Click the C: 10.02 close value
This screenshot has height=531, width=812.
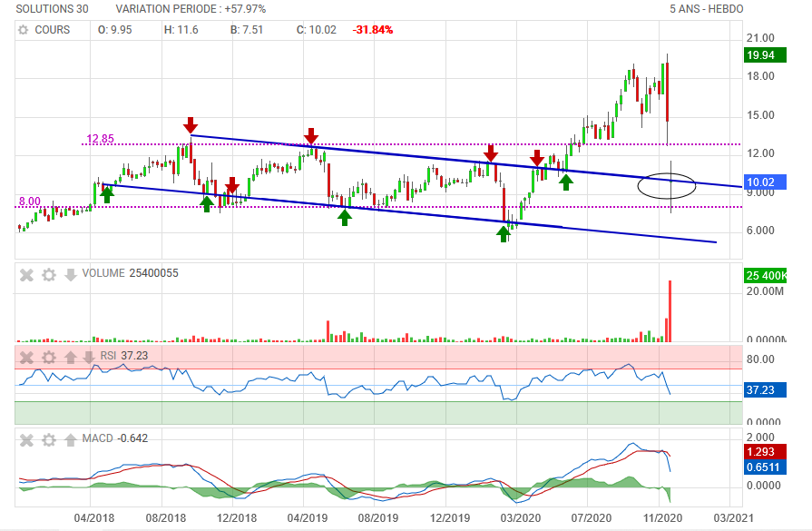coord(317,30)
